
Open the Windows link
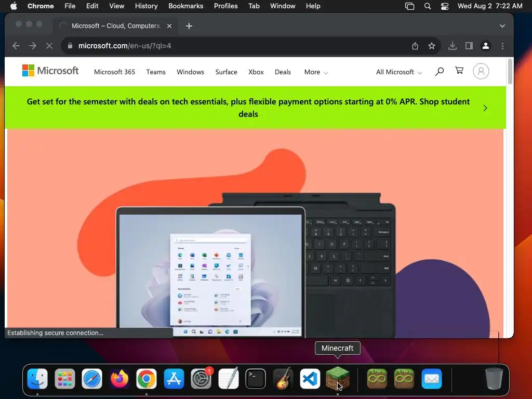point(190,72)
